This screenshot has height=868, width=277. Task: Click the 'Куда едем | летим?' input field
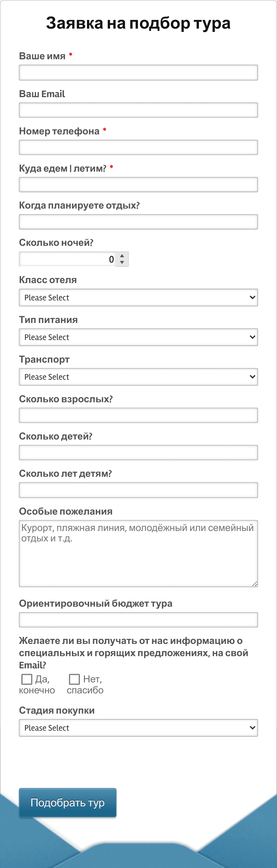(138, 184)
